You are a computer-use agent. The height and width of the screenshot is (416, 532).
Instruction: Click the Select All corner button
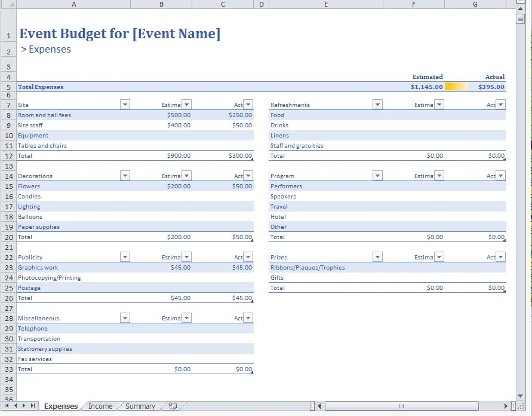pos(8,4)
